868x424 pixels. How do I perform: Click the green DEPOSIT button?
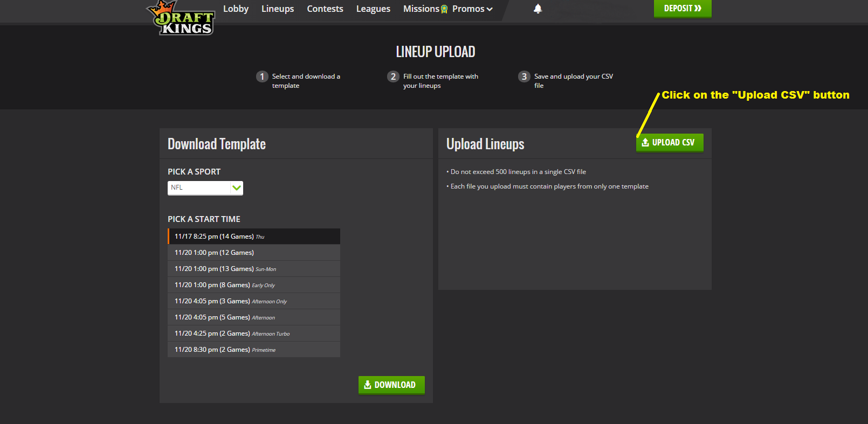click(683, 9)
